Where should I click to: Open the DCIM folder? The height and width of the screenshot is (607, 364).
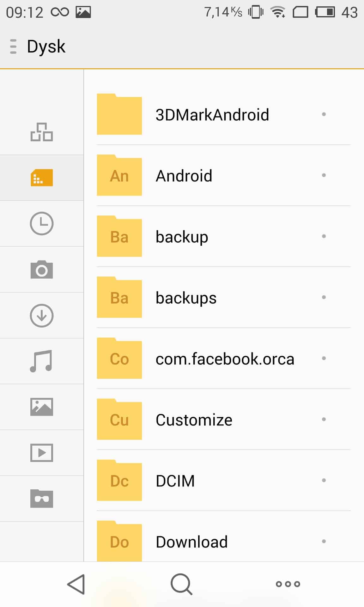[175, 481]
